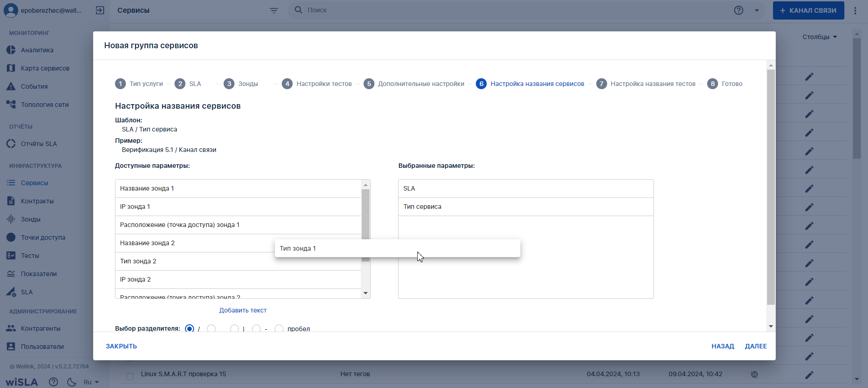Image resolution: width=868 pixels, height=388 pixels.
Task: Go to step 3 Зонды
Action: 241,84
